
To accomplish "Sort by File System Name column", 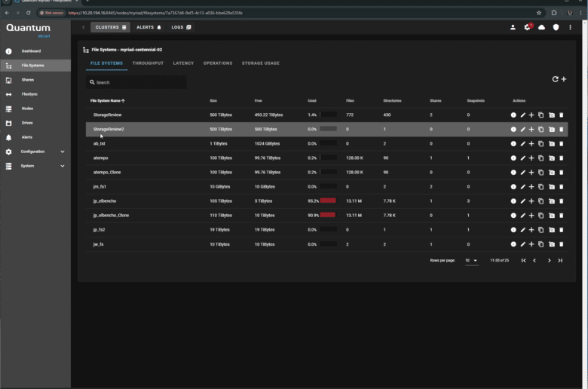I will pos(107,101).
